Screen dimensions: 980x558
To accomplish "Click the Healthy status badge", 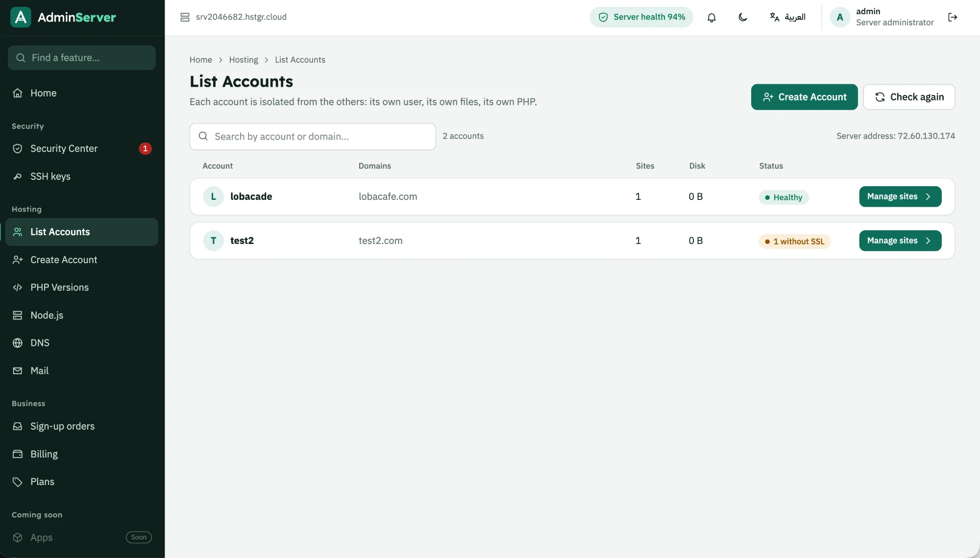I will [x=784, y=197].
